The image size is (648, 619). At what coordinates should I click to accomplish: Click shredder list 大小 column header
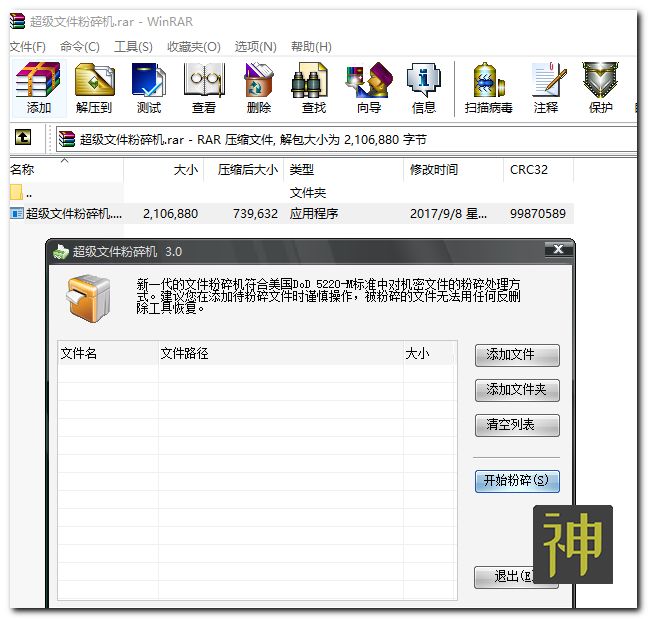point(430,353)
